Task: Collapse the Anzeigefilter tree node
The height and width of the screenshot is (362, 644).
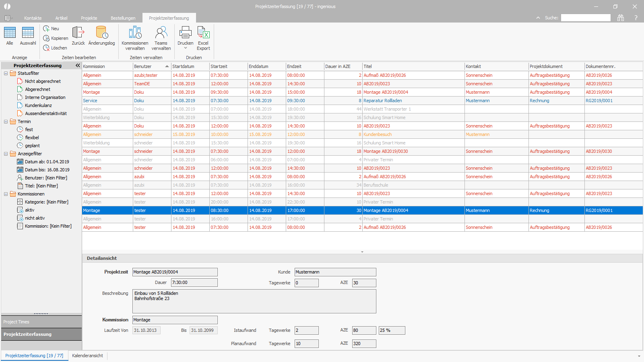Action: [x=6, y=154]
